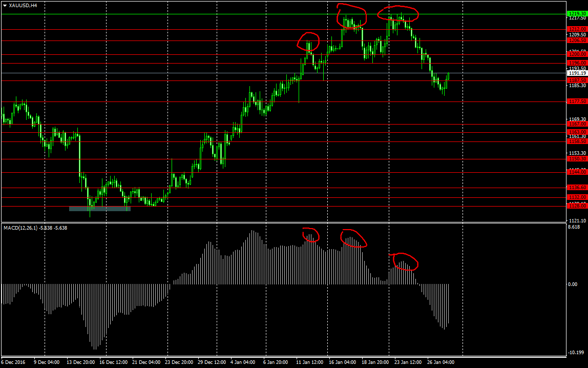Click the 6 Jan 20:00 time label
The image size is (588, 368).
(276, 362)
